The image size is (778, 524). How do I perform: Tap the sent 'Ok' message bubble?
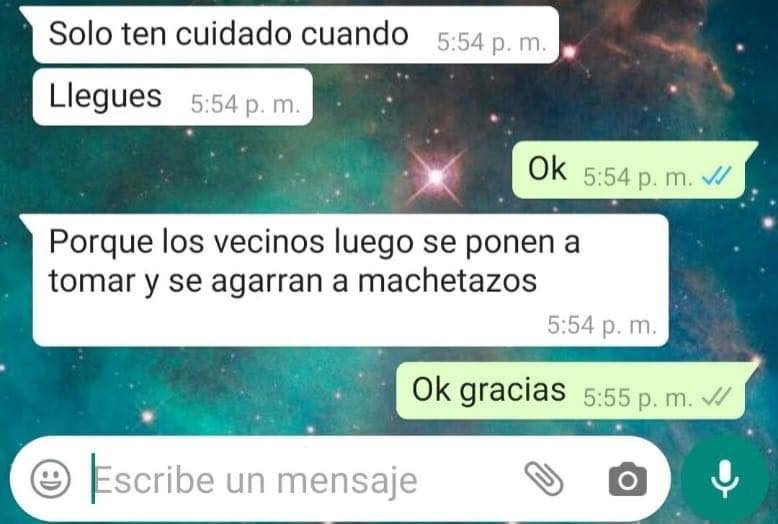click(x=629, y=170)
